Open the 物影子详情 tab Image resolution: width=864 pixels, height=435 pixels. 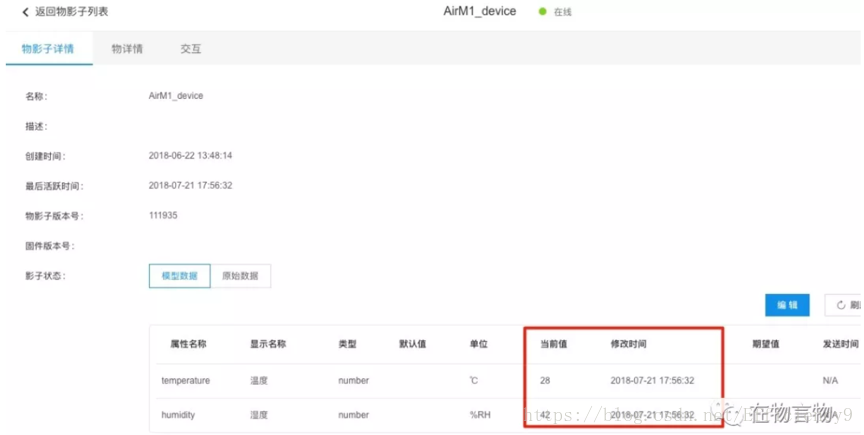48,49
